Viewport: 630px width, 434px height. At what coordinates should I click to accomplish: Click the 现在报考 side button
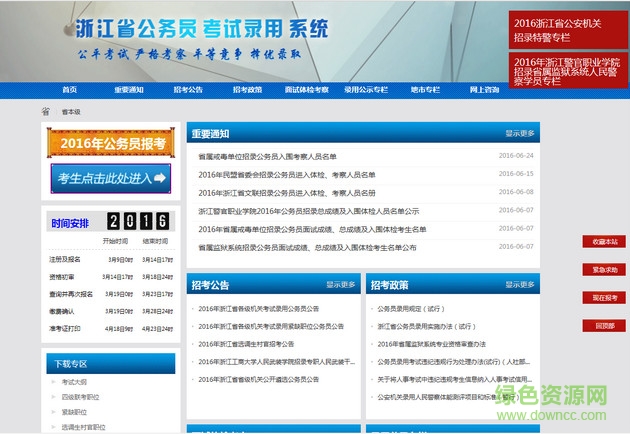tap(604, 298)
